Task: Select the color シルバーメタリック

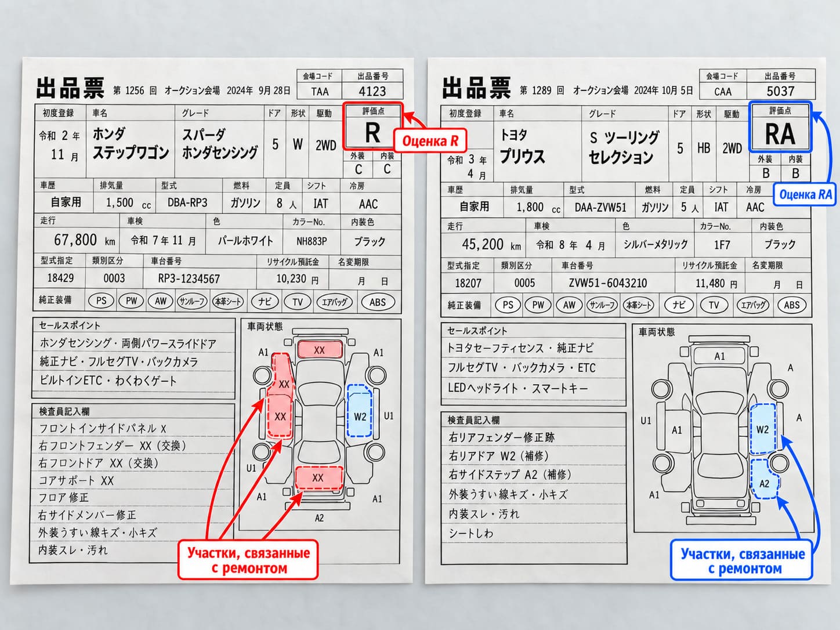Action: (x=656, y=245)
